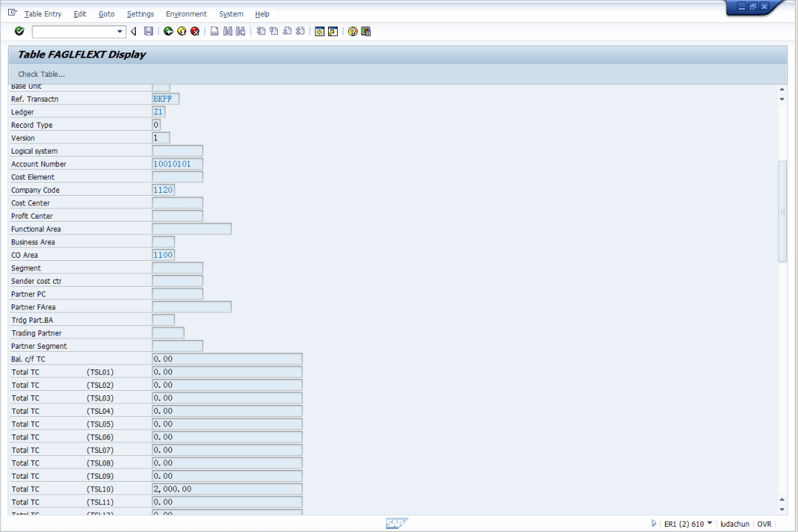Click the Create New Session icon
The width and height of the screenshot is (798, 532).
coord(319,31)
